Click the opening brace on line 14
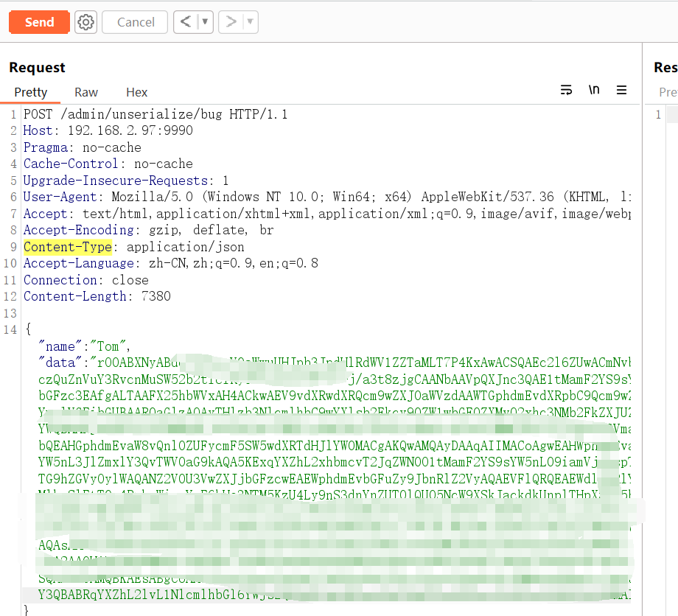This screenshot has width=678, height=616. pos(28,329)
